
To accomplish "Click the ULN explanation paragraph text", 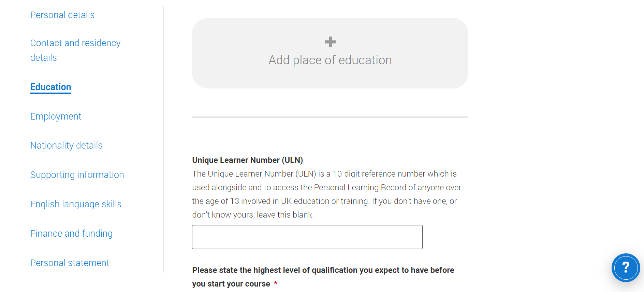I will pos(326,194).
